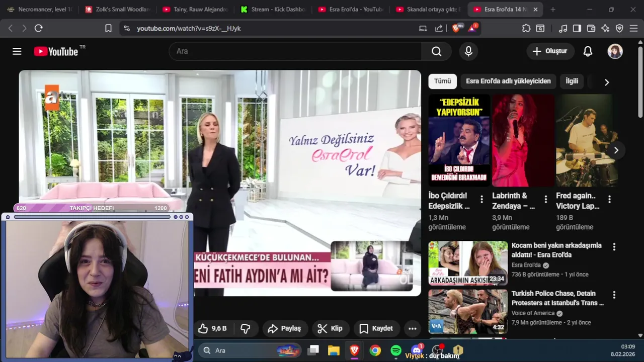
Task: Switch to Skandal ortaya çıktı tab
Action: (x=428, y=10)
